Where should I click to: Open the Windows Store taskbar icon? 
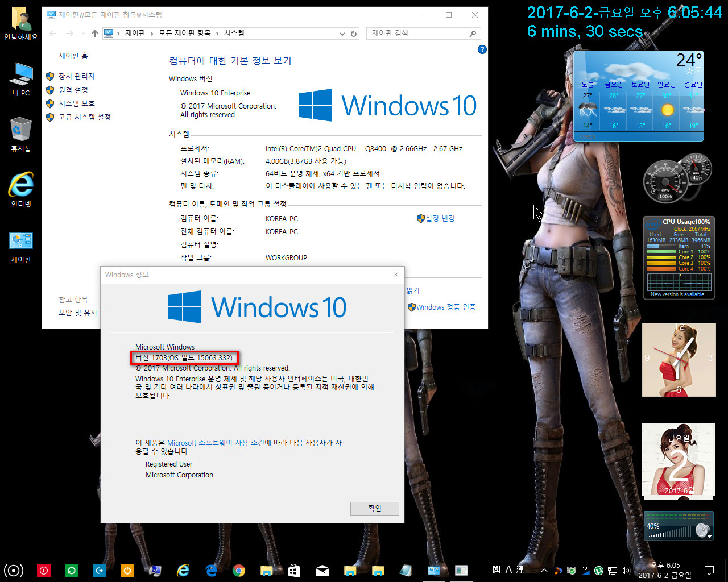click(x=294, y=570)
